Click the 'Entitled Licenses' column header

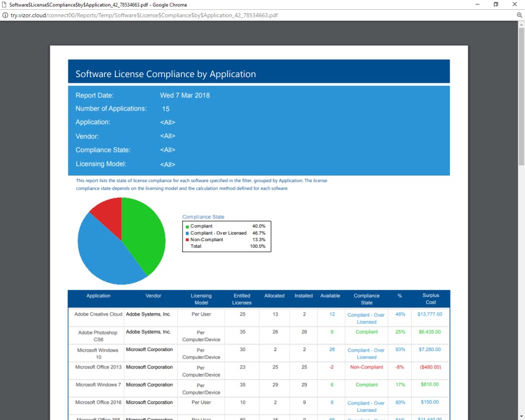click(242, 299)
